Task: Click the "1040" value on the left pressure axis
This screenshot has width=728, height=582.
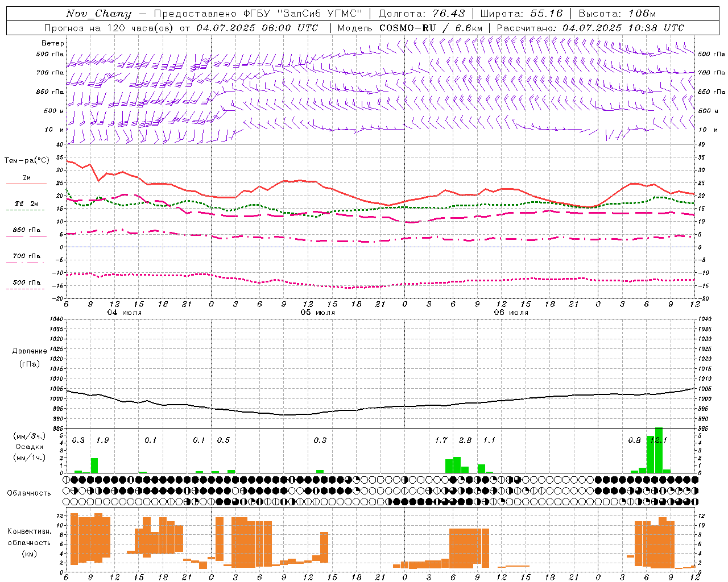Action: 57,319
